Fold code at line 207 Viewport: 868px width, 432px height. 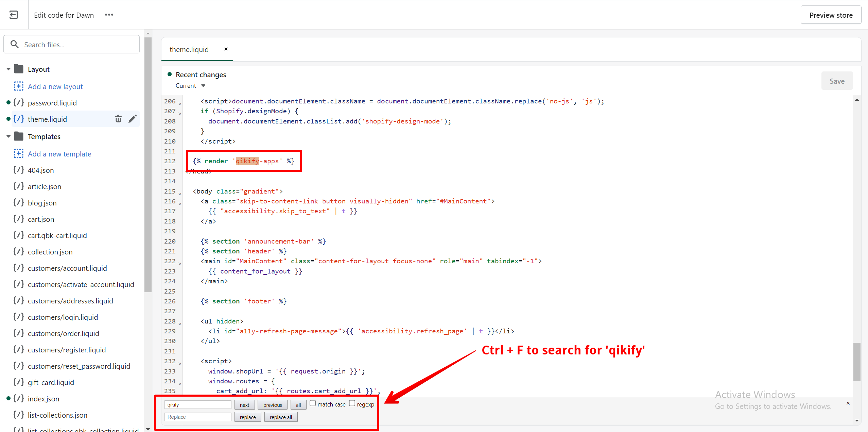pyautogui.click(x=180, y=113)
